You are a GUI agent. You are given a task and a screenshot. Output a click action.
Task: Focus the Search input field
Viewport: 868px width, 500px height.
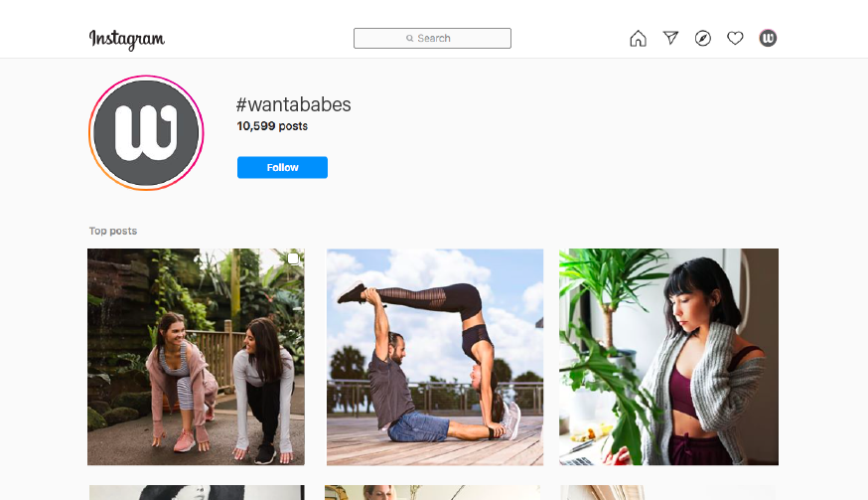[432, 38]
